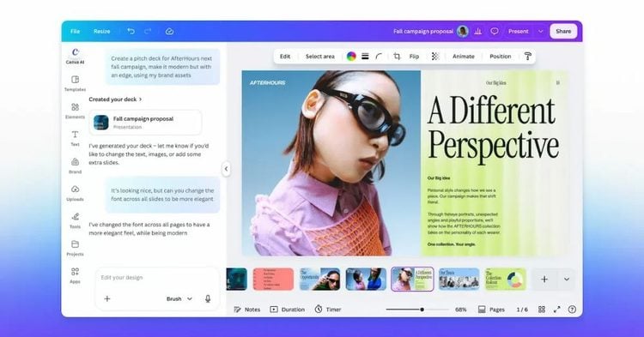Click the 1 / 6 page counter
Screen dimensions: 644x337
click(x=522, y=310)
